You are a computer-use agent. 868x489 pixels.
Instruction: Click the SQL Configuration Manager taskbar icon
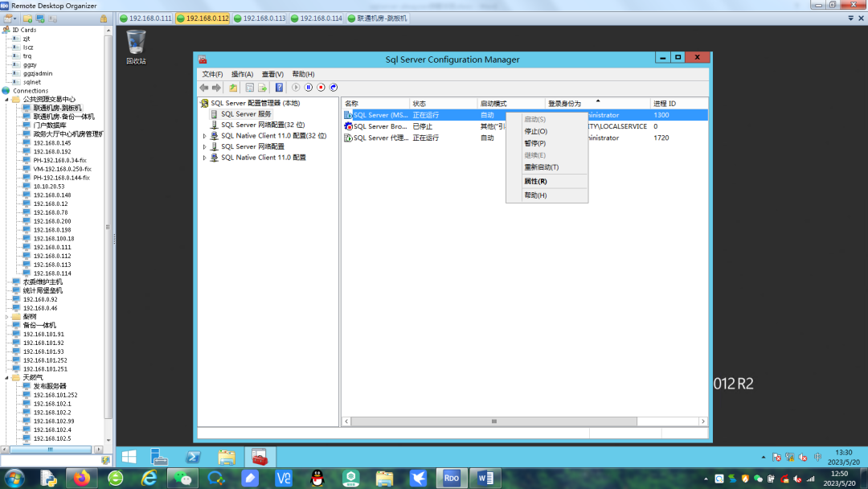point(260,457)
